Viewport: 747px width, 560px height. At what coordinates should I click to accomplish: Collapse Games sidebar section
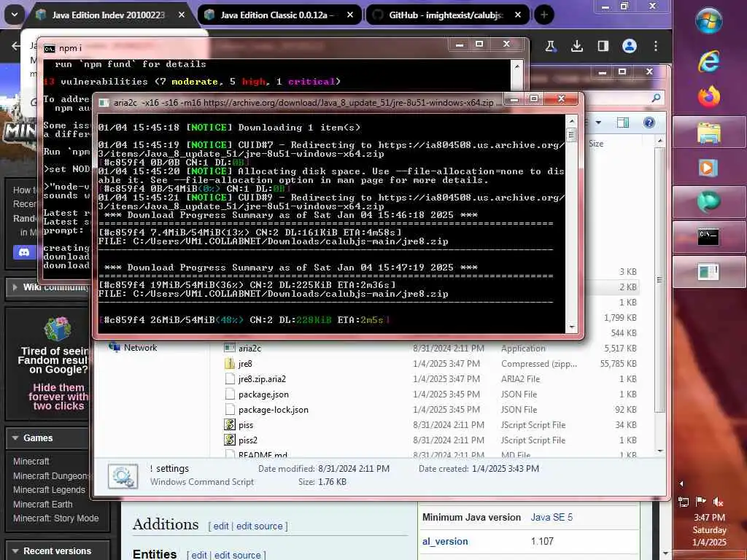16,438
